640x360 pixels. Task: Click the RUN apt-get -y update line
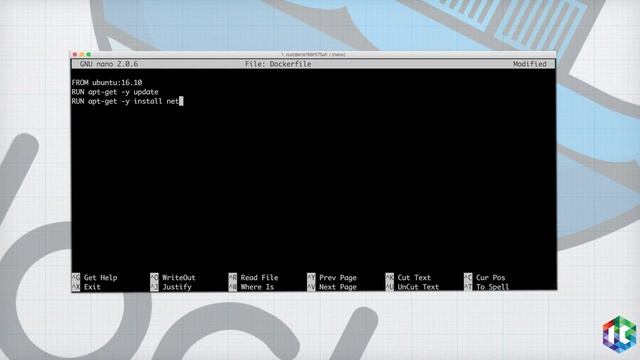coord(115,92)
